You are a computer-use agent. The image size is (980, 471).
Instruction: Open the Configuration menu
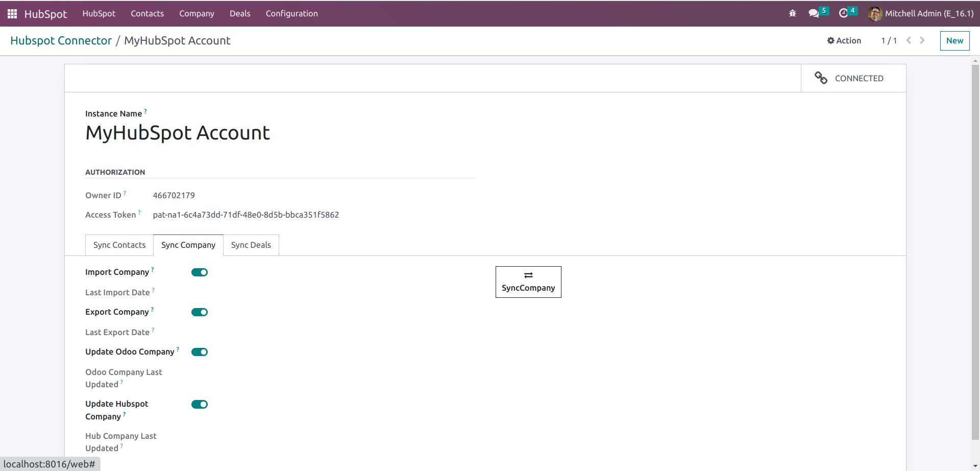291,14
